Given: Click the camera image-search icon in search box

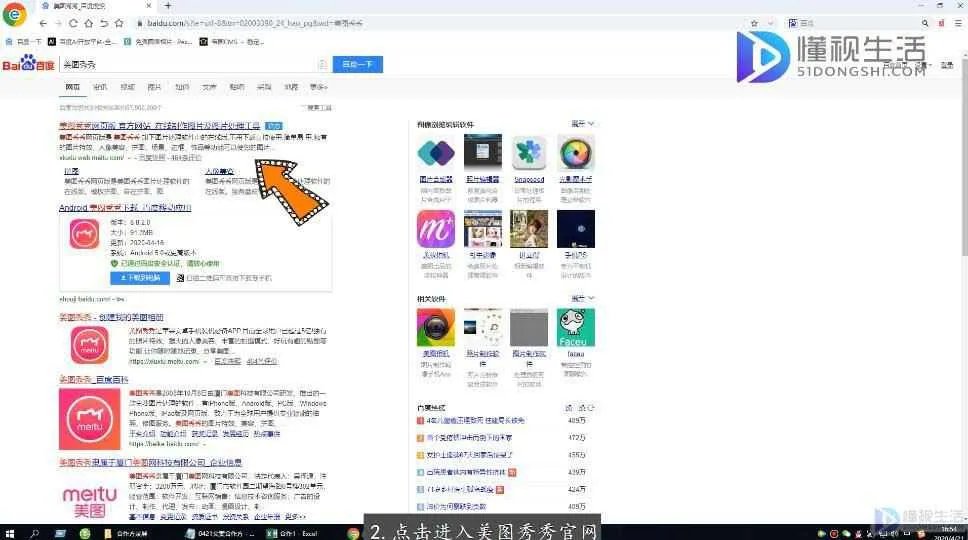Looking at the screenshot, I should tap(322, 64).
